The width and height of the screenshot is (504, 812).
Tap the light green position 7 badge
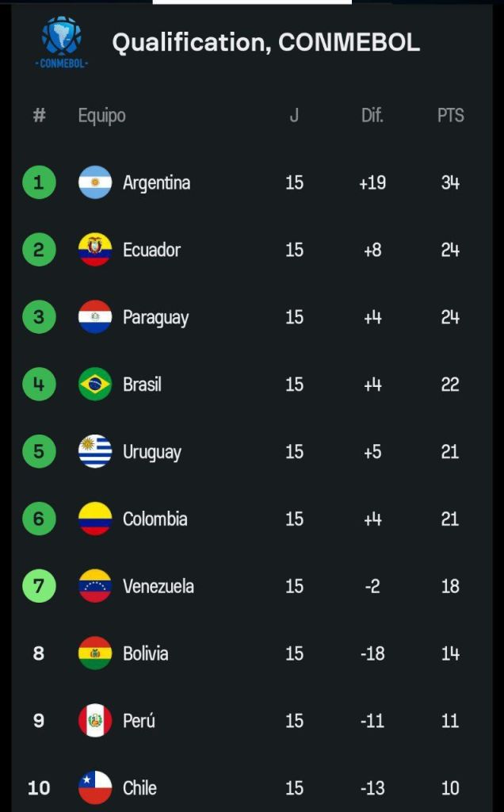(x=39, y=587)
